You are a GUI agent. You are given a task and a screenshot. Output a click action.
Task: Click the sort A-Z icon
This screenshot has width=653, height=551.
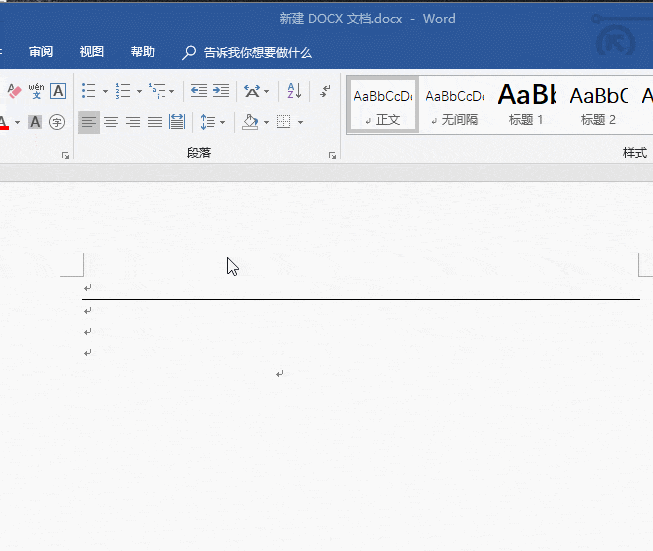[294, 91]
